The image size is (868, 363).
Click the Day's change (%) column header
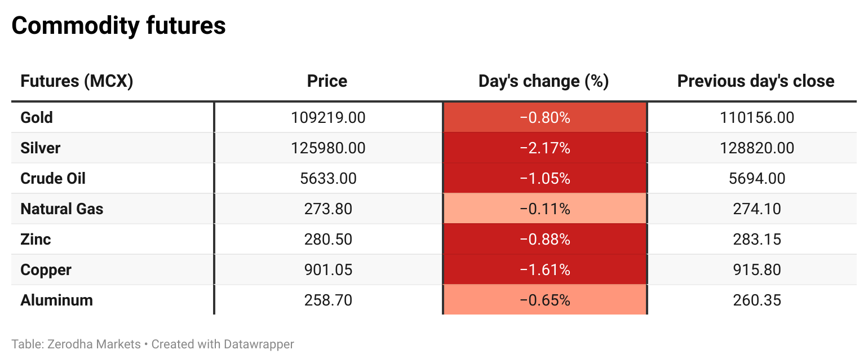(x=543, y=81)
